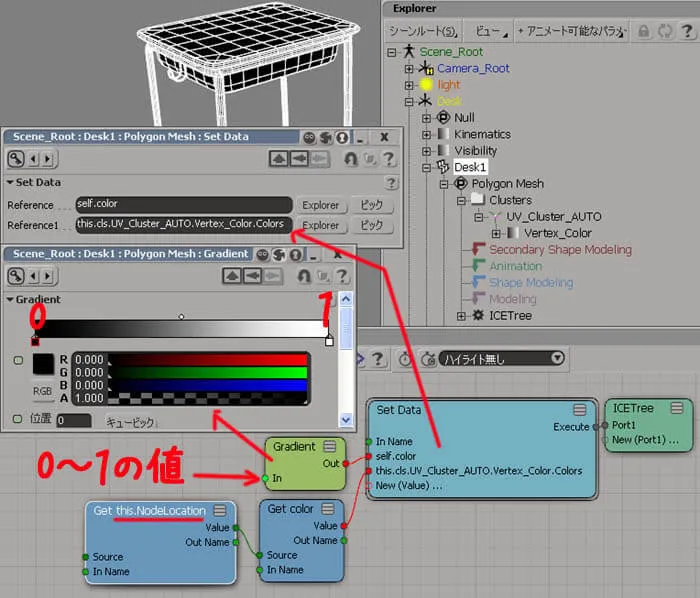Toggle the animation dot beside the RGB color
The width and height of the screenshot is (700, 598).
coord(18,360)
